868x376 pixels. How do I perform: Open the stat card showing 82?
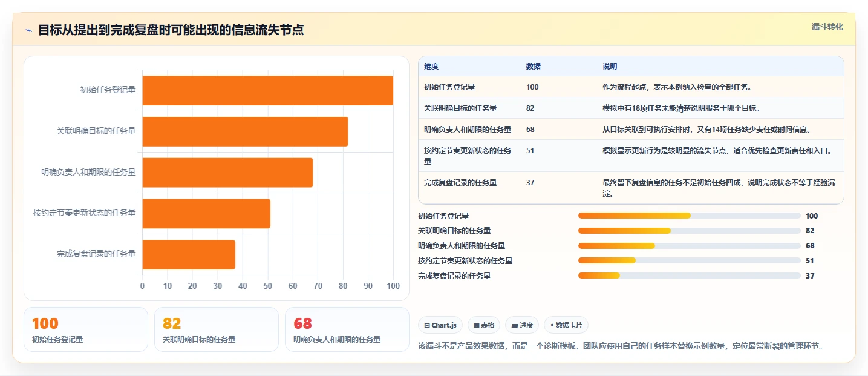[217, 329]
